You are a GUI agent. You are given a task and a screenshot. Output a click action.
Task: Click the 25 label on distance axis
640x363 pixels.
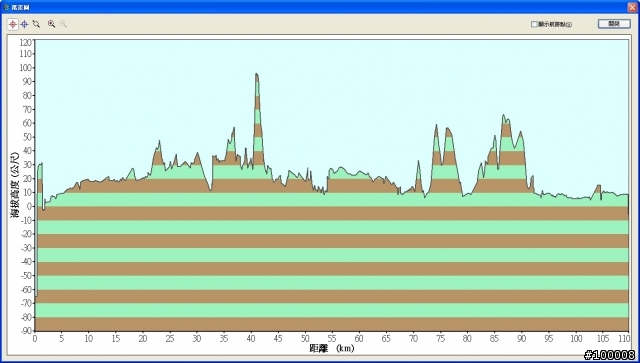(170, 339)
